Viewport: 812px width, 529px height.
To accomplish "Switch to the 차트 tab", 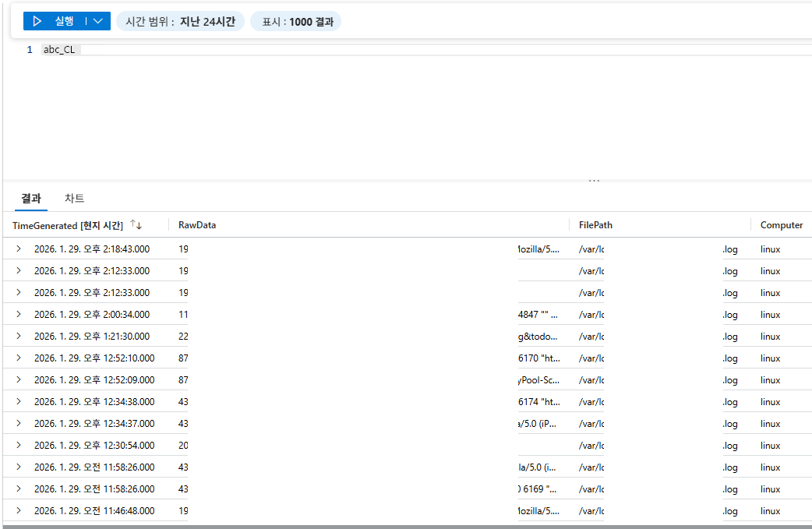I will [x=74, y=198].
